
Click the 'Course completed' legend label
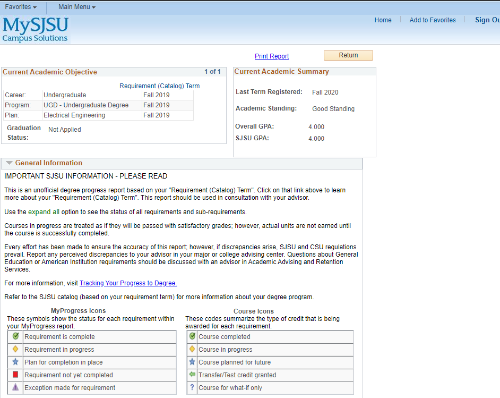[x=224, y=337]
